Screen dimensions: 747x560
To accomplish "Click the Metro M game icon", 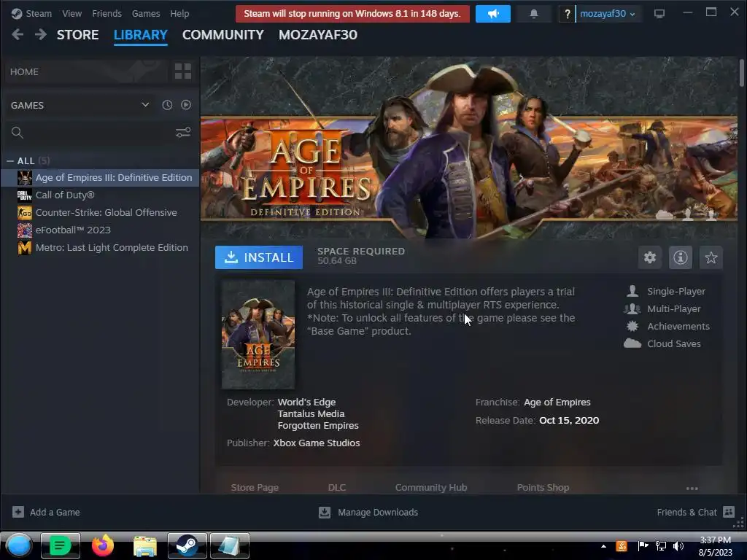I will [24, 248].
